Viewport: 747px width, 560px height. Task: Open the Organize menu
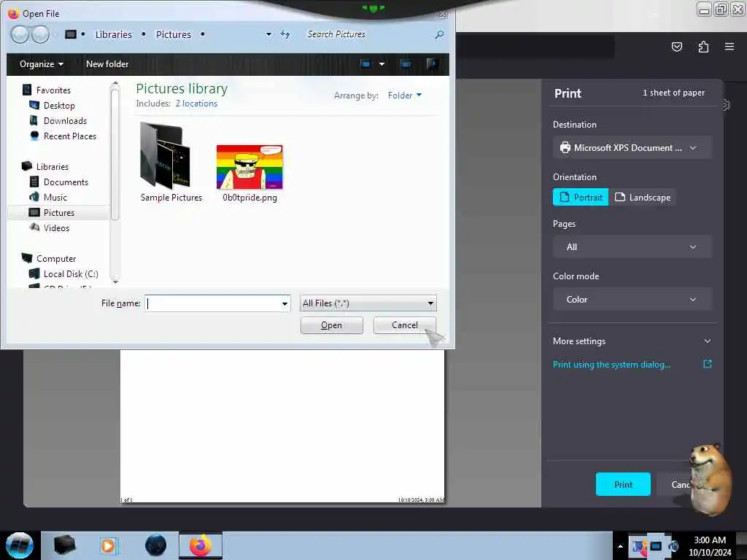coord(42,64)
